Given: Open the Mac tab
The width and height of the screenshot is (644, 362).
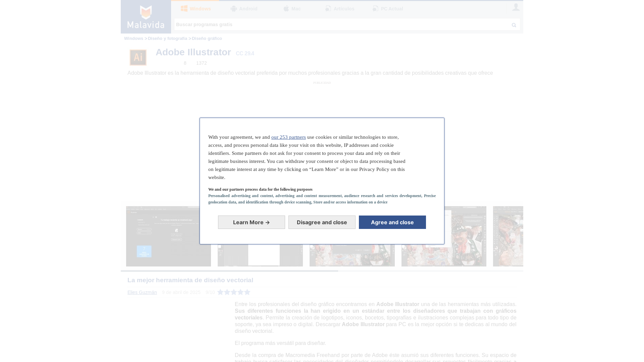Looking at the screenshot, I should pos(292,9).
